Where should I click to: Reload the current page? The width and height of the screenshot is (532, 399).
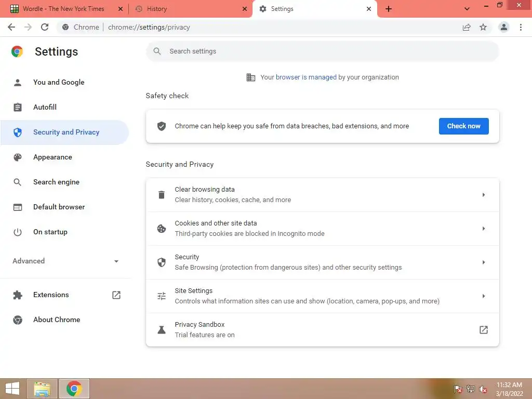(x=45, y=27)
